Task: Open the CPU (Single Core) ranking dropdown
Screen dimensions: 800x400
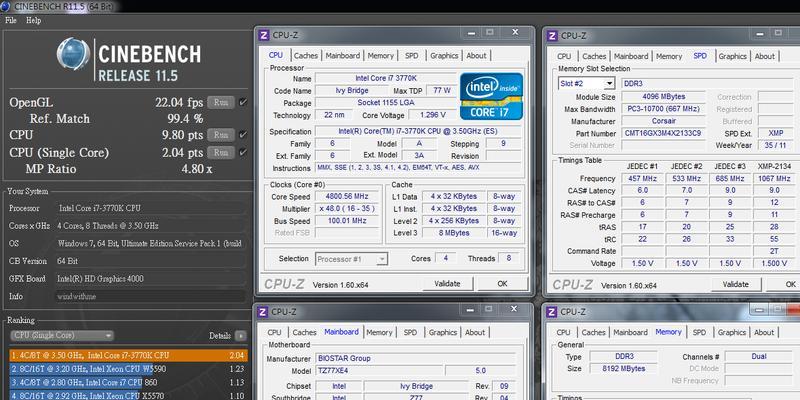Action: click(62, 336)
